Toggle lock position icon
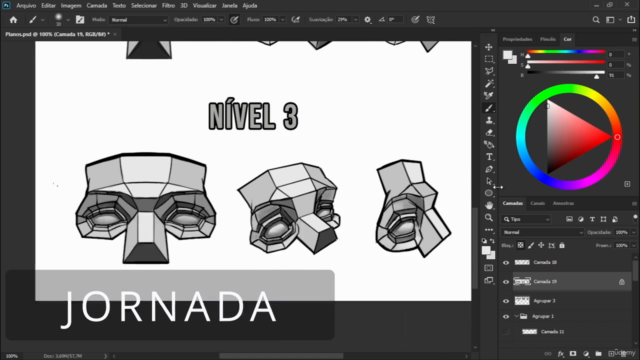640x360 pixels. (541, 245)
